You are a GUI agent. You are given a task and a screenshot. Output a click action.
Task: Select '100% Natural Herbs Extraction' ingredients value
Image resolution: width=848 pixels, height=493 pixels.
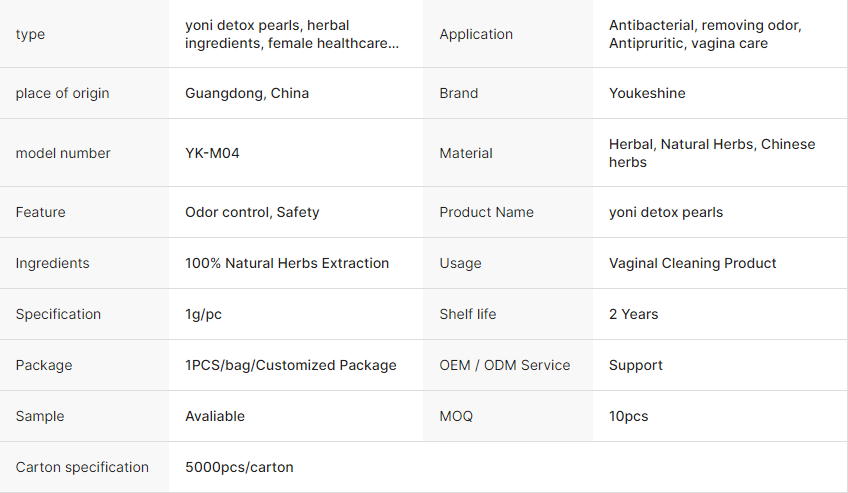287,263
